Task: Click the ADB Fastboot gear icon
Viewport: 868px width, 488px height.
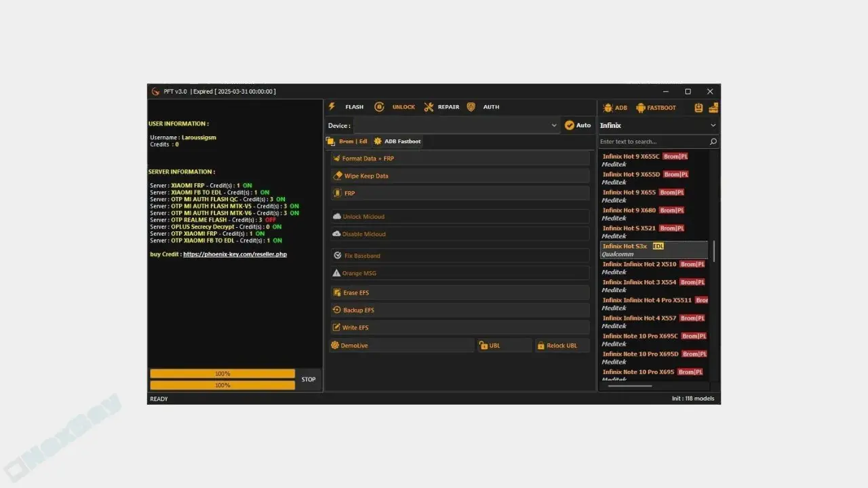Action: (x=378, y=141)
